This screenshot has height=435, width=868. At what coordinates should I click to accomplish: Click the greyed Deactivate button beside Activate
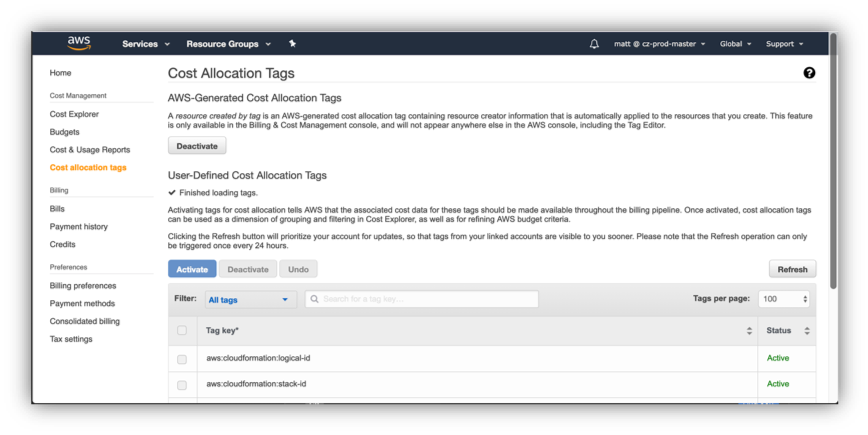248,269
